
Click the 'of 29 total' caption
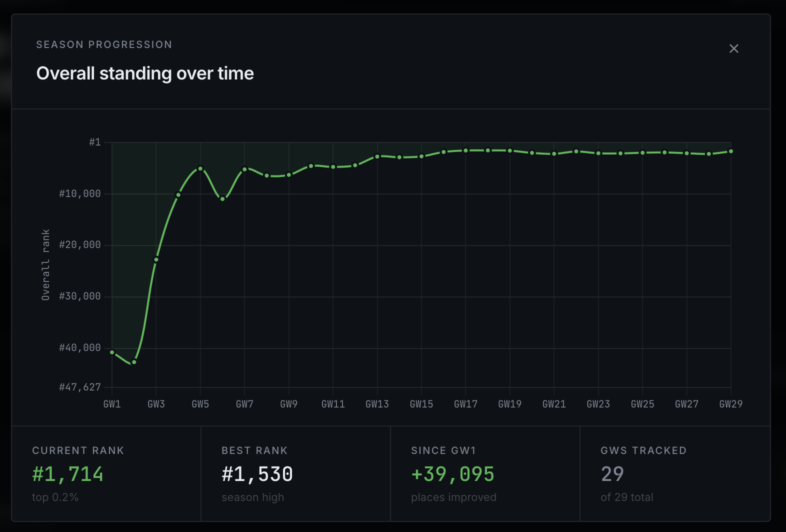tap(627, 497)
